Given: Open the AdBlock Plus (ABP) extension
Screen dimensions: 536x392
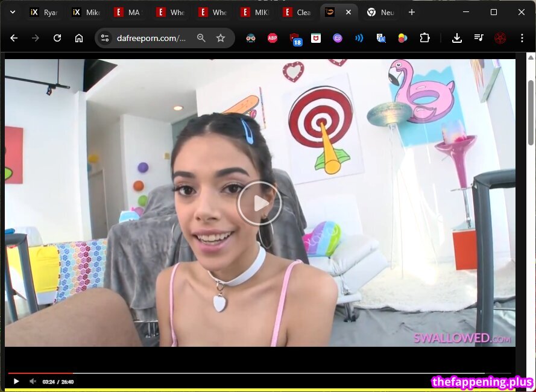Looking at the screenshot, I should 273,38.
